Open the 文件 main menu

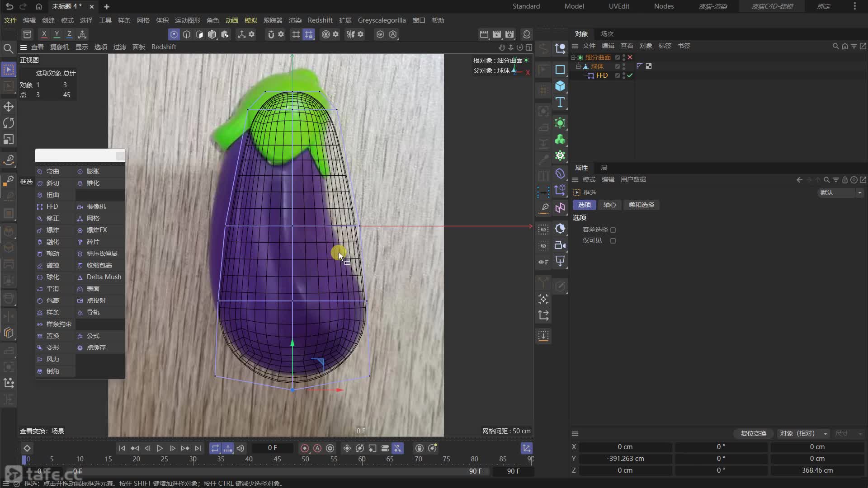(10, 20)
